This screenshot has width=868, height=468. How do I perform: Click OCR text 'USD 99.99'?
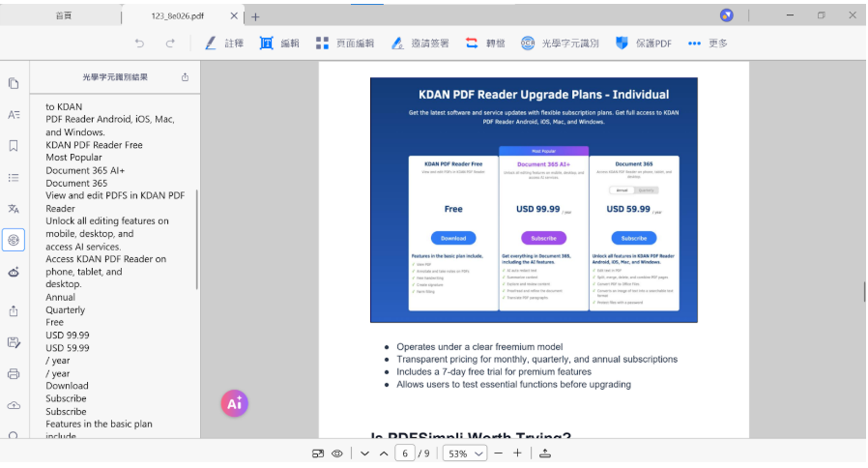coord(68,336)
